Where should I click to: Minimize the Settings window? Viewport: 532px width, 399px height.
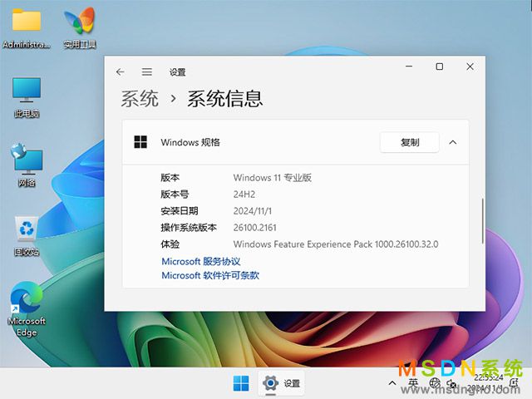409,66
